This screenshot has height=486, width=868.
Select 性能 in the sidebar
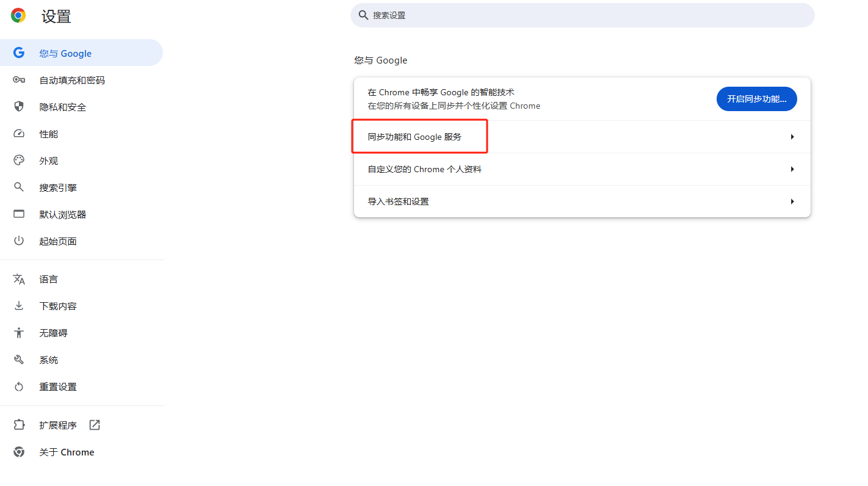click(x=81, y=134)
